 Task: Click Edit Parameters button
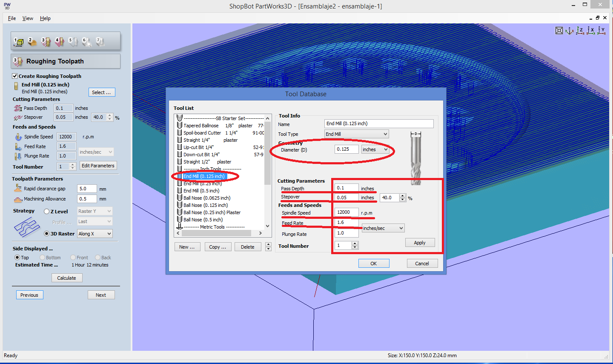pos(98,166)
